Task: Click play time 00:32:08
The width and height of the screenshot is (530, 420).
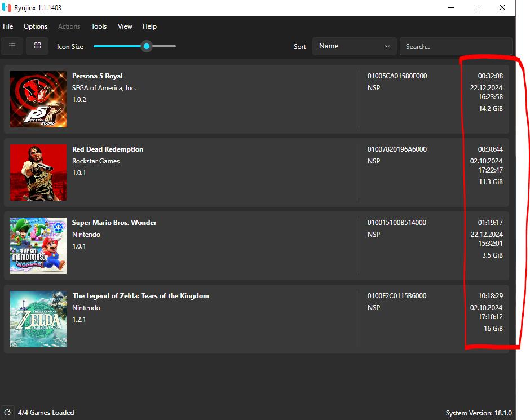Action: pos(491,76)
